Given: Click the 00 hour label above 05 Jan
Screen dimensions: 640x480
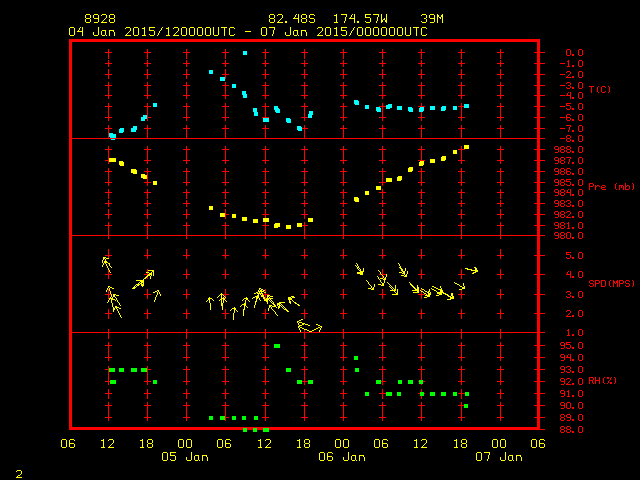Looking at the screenshot, I should (185, 443).
